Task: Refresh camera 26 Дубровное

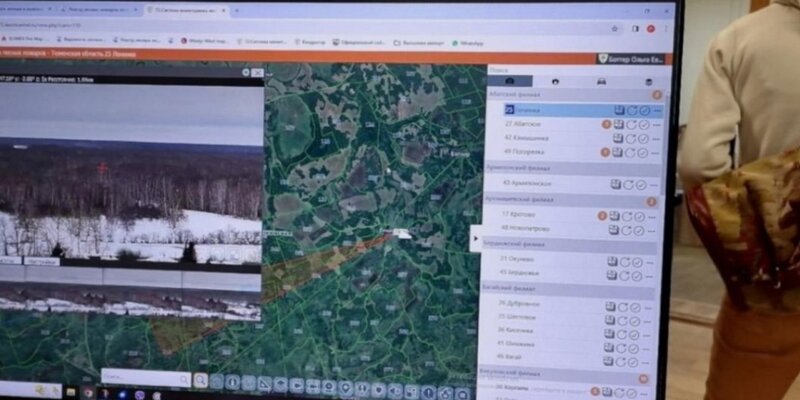Action: (623, 307)
